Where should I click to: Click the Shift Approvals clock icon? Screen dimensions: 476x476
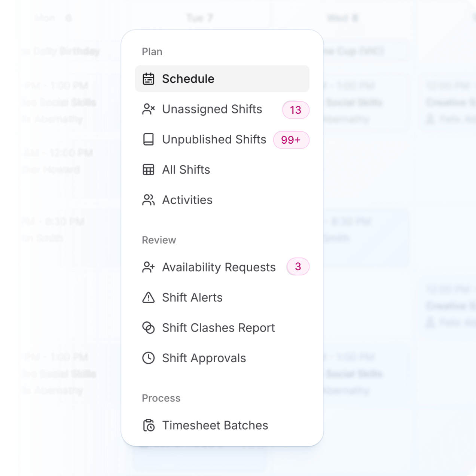pyautogui.click(x=149, y=358)
